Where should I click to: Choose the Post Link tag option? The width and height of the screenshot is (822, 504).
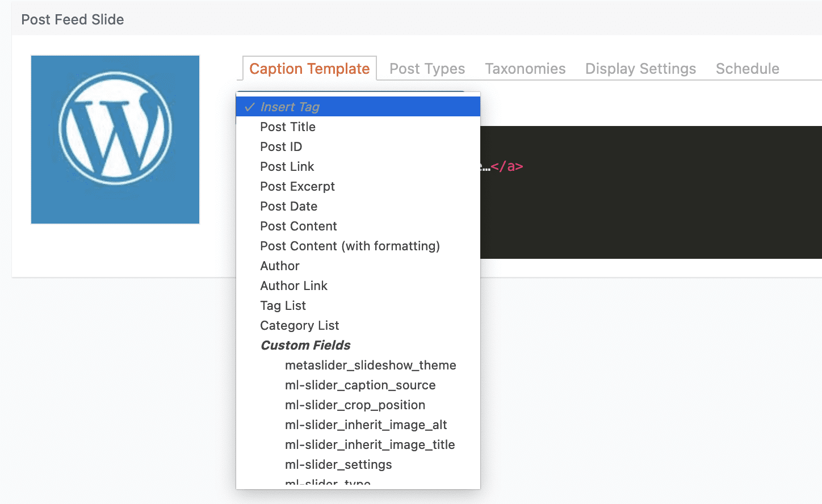(x=287, y=166)
